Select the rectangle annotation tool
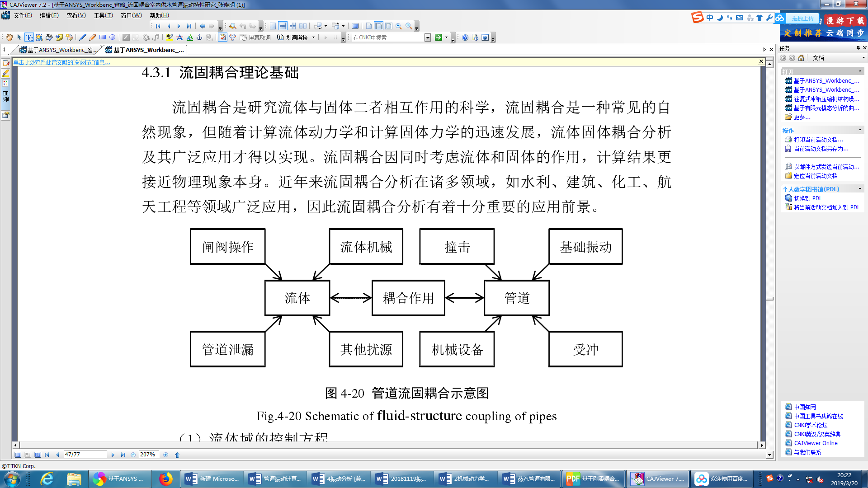 [103, 38]
